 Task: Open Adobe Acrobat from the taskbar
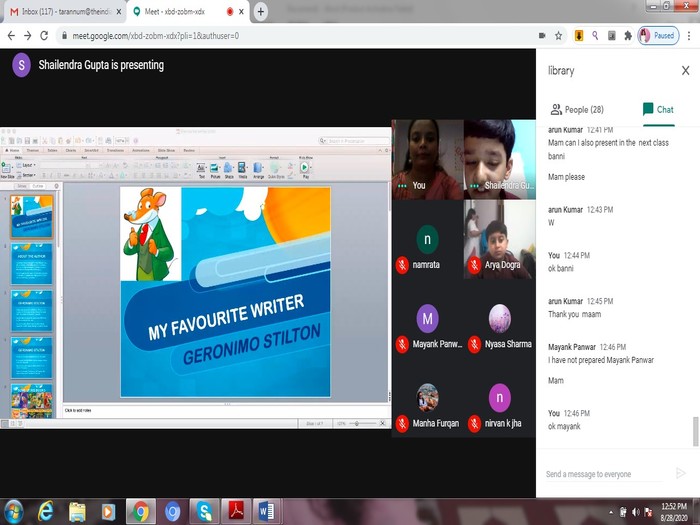[236, 512]
